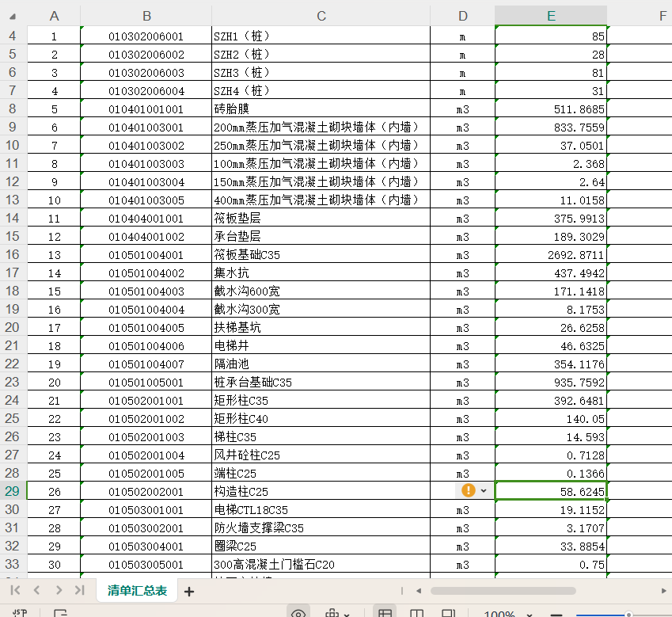
Task: Click quantity cell 511.8685
Action: (551, 109)
